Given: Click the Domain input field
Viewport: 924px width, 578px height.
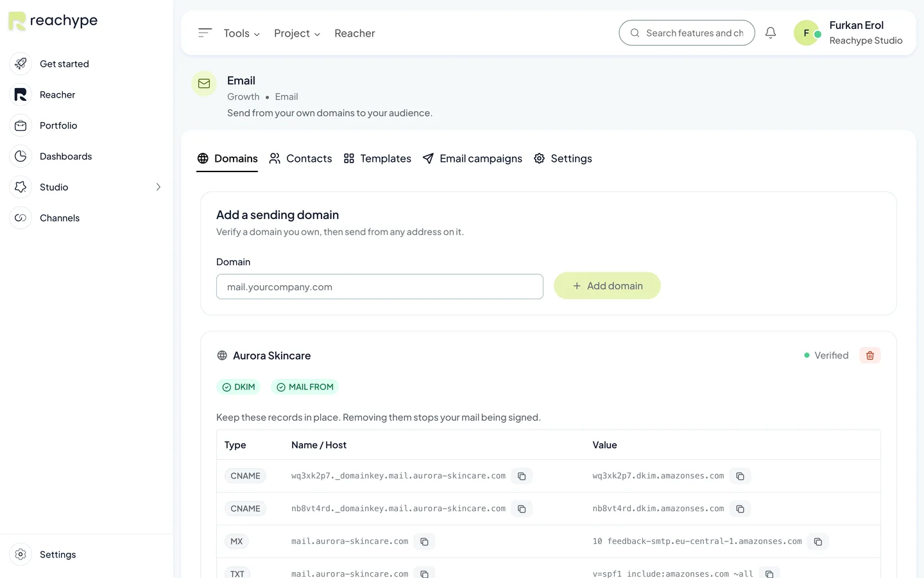Looking at the screenshot, I should (x=380, y=286).
